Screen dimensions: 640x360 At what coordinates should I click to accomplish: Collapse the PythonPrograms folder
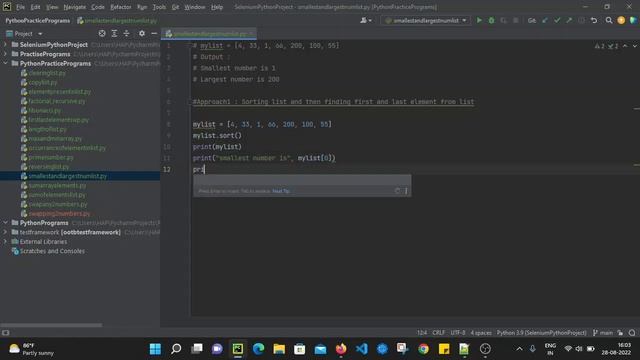click(x=5, y=223)
